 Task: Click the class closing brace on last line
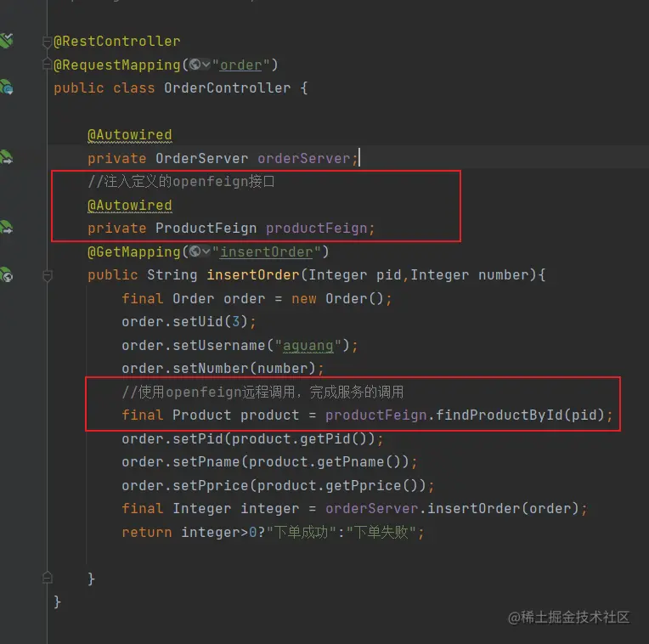[58, 602]
